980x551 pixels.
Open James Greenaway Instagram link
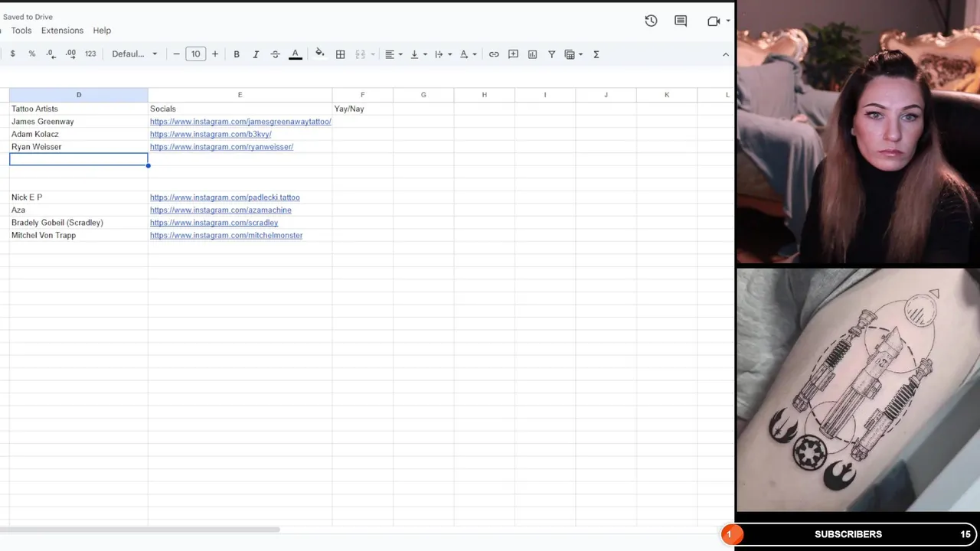[x=240, y=122]
